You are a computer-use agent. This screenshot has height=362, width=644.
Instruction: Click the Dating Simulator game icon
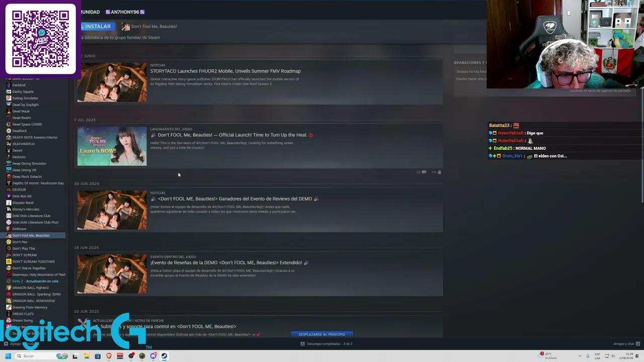(x=9, y=98)
